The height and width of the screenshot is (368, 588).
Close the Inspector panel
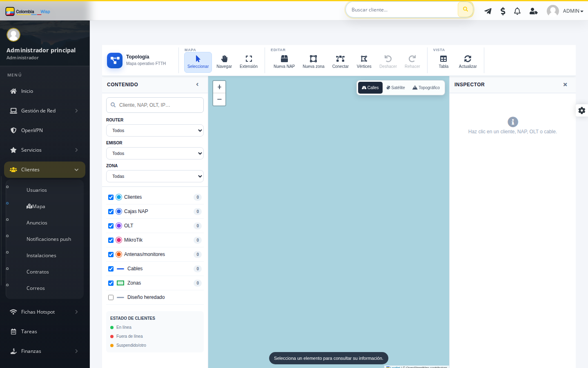[565, 85]
